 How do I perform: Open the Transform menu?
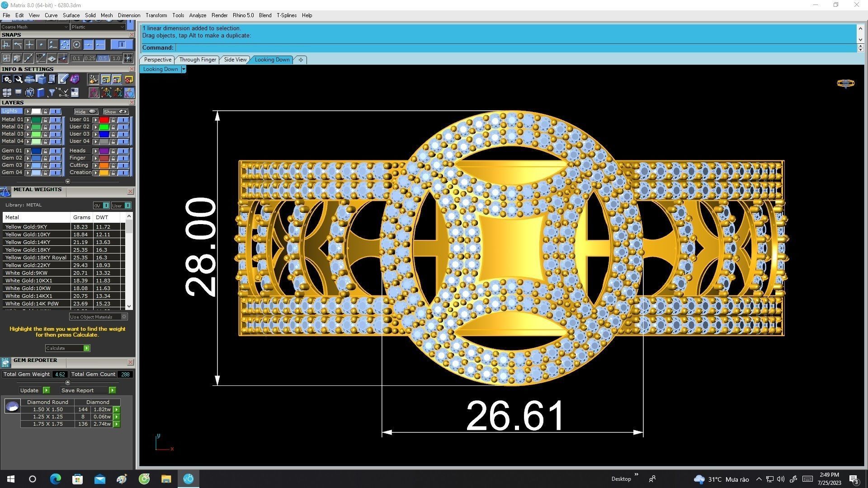[156, 15]
